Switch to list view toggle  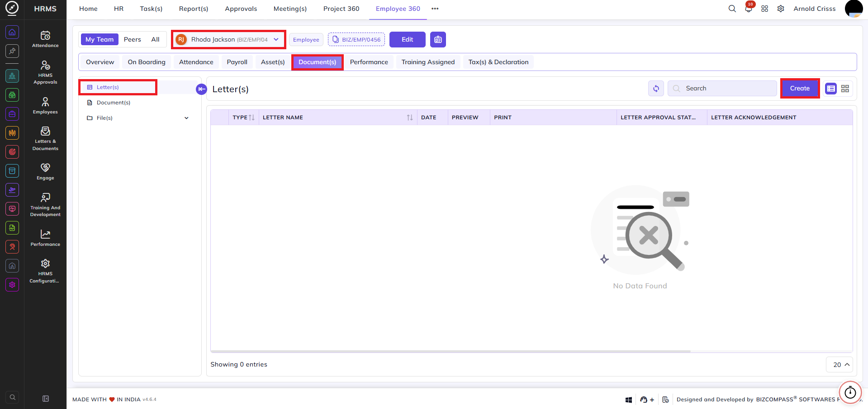831,89
